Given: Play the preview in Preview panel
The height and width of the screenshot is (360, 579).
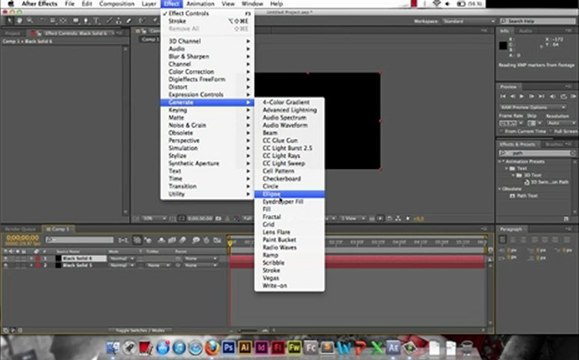Looking at the screenshot, I should pyautogui.click(x=521, y=96).
